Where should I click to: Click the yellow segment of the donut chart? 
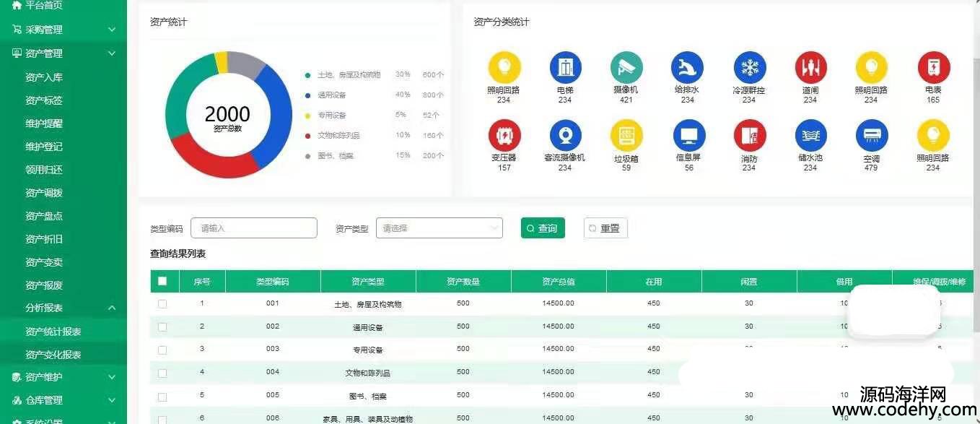(222, 62)
